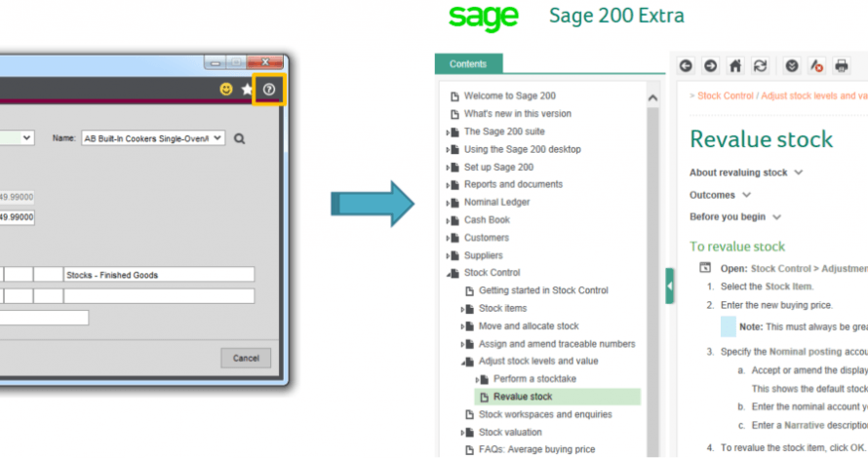The width and height of the screenshot is (868, 458).
Task: Print the help topic
Action: 842,66
